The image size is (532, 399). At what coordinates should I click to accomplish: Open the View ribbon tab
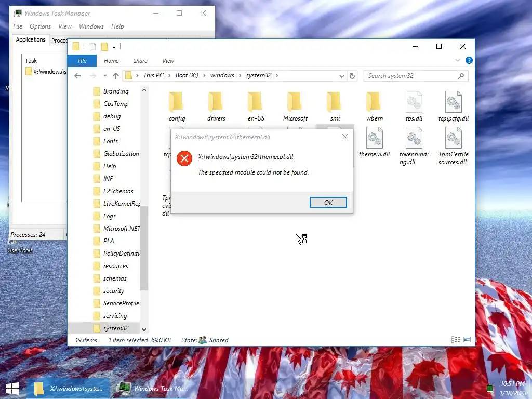coord(168,61)
